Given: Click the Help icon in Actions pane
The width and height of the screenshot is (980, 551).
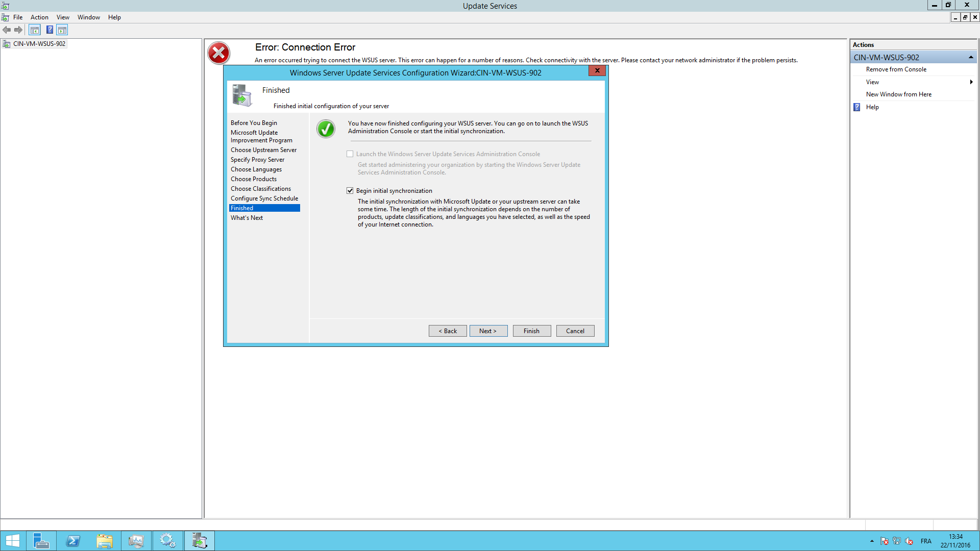Looking at the screenshot, I should pos(857,107).
